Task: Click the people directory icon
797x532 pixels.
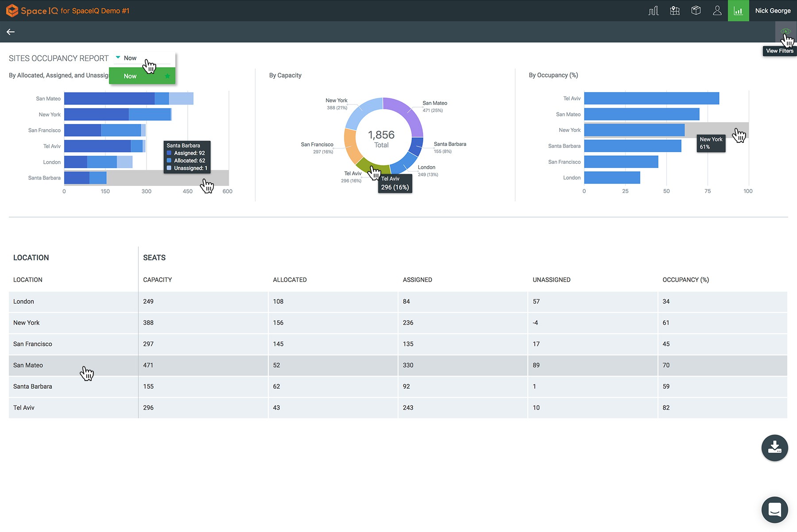Action: tap(717, 10)
